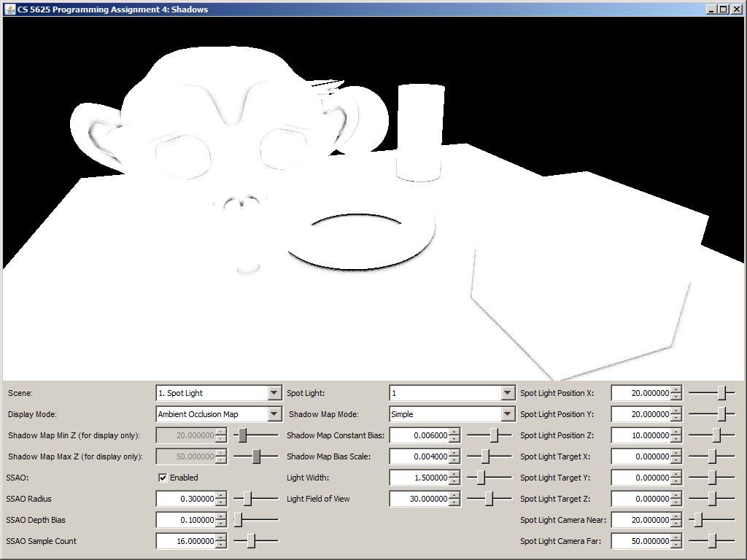This screenshot has width=747, height=560.
Task: Click the Java application icon in title bar
Action: pyautogui.click(x=10, y=9)
